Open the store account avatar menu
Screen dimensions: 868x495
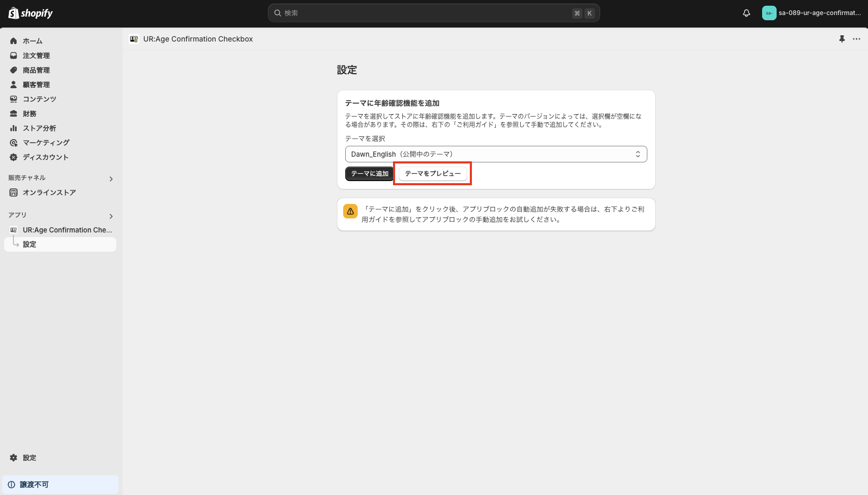[x=769, y=13]
